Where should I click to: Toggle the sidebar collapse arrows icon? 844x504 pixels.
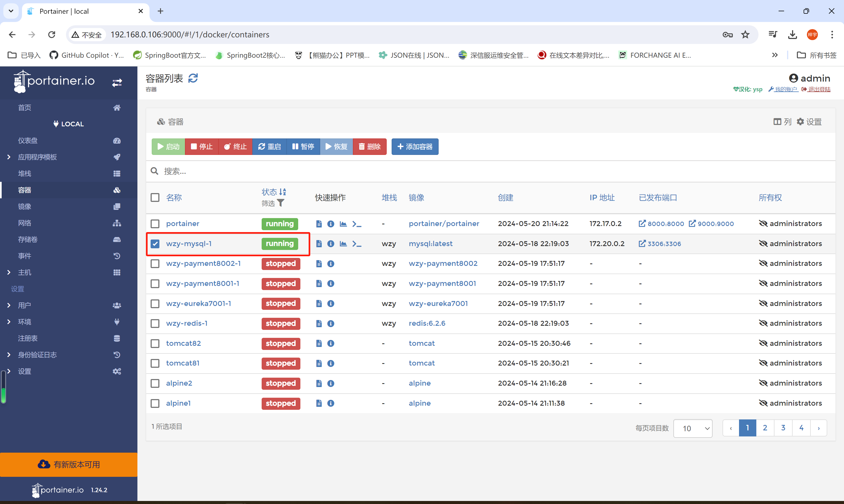point(117,82)
